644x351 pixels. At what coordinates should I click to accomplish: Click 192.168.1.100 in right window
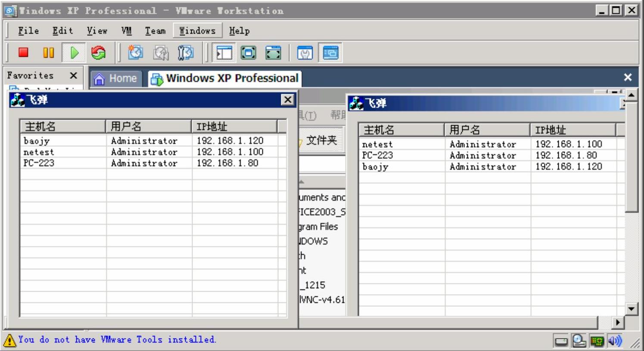click(x=569, y=144)
